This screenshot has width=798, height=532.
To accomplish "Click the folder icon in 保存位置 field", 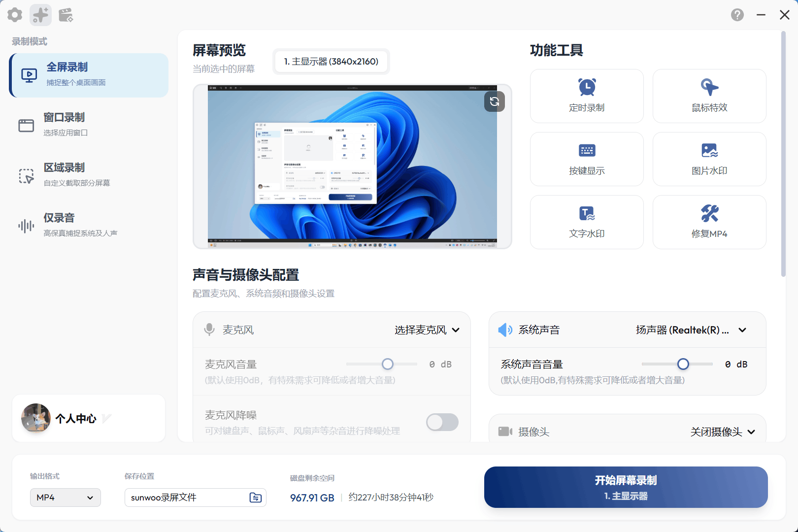I will 256,498.
